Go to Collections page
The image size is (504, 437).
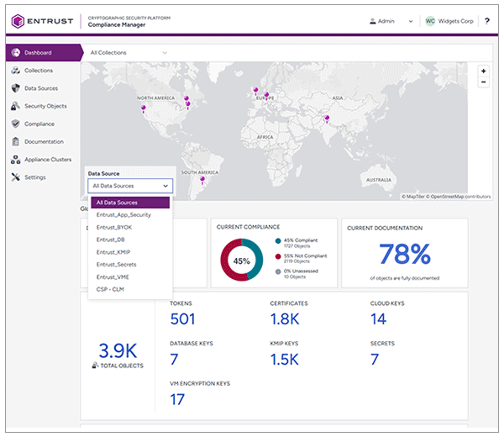tap(39, 71)
